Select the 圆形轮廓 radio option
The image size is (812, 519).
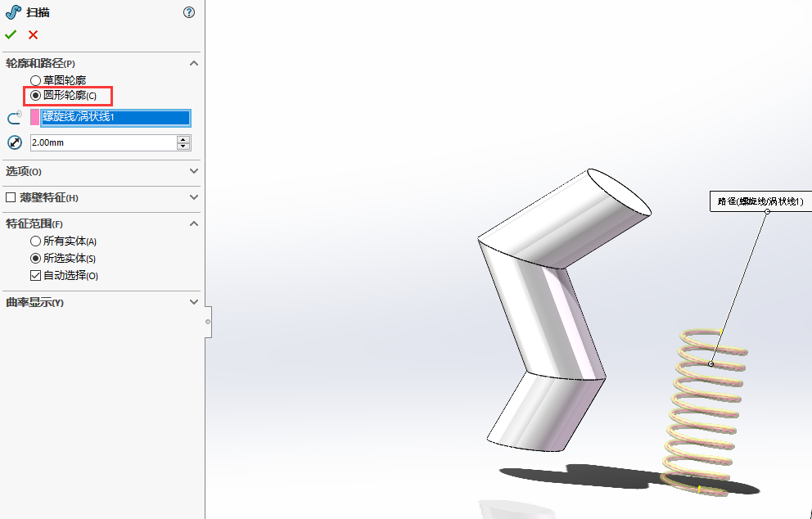(x=35, y=95)
